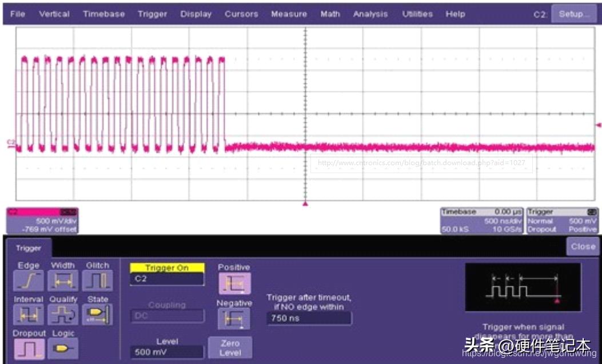The height and width of the screenshot is (364, 602).
Task: Select the Glitch trigger type icon
Action: [98, 281]
